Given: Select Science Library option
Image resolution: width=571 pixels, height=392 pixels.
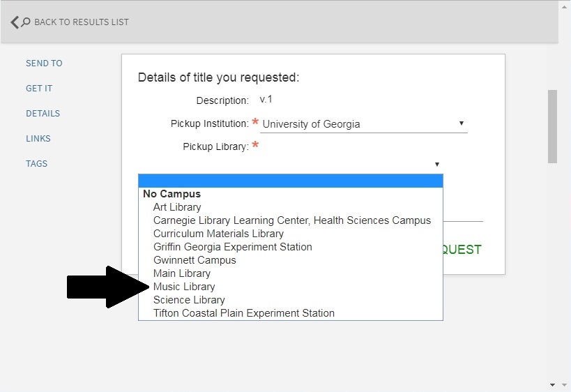Looking at the screenshot, I should tap(189, 300).
